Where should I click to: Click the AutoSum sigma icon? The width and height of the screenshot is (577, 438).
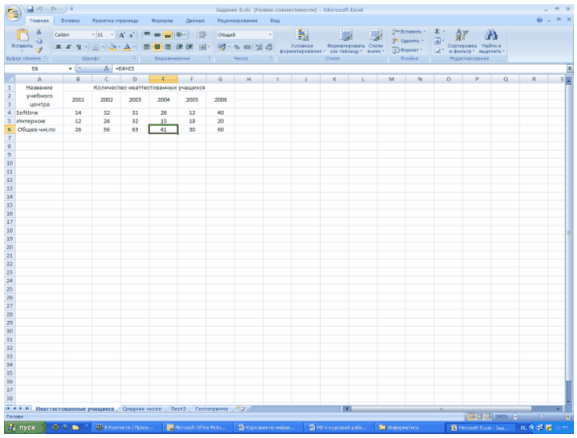click(x=438, y=32)
